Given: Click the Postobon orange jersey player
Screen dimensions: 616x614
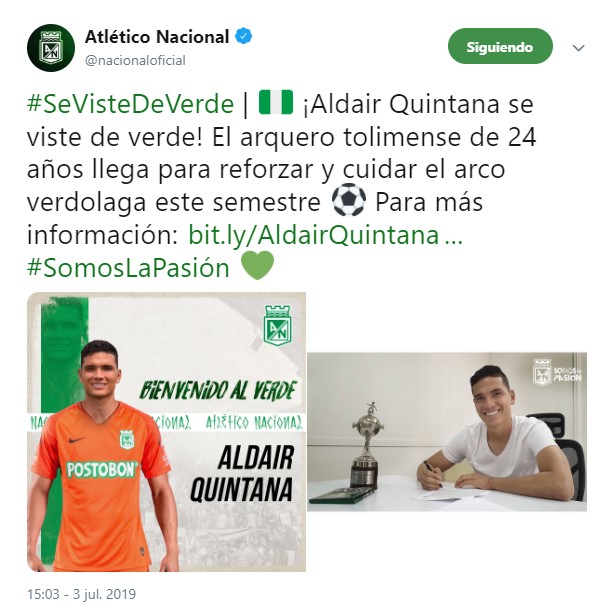Looking at the screenshot, I should pos(103,456).
